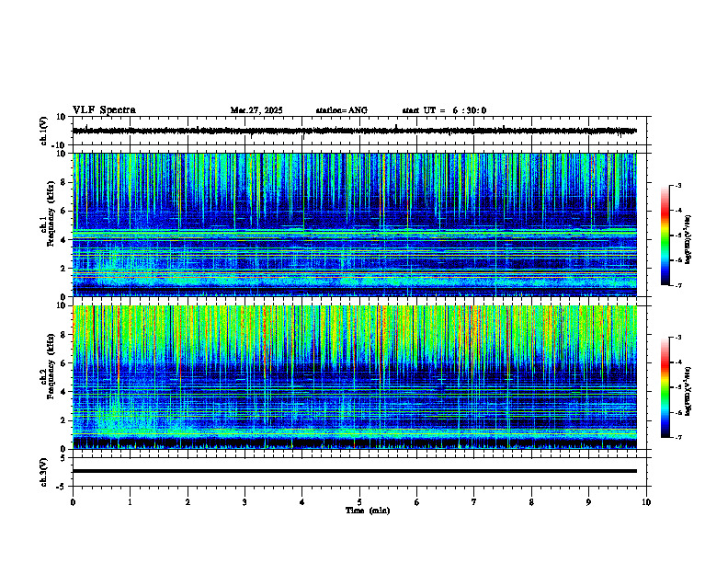Click the time axis tick label "9"

pyautogui.click(x=588, y=502)
